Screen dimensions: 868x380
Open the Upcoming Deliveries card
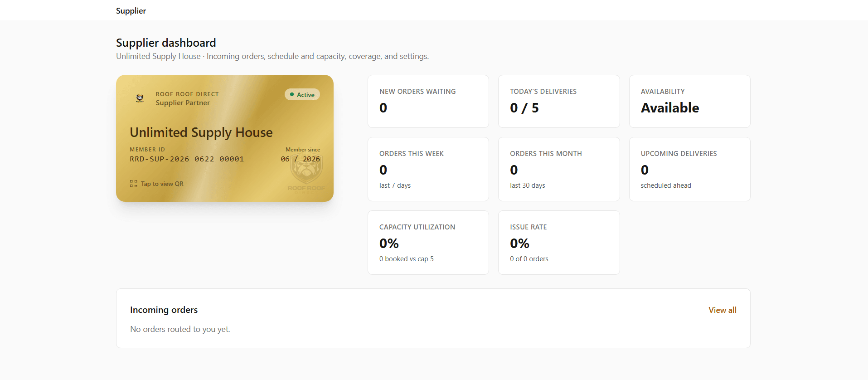point(690,169)
